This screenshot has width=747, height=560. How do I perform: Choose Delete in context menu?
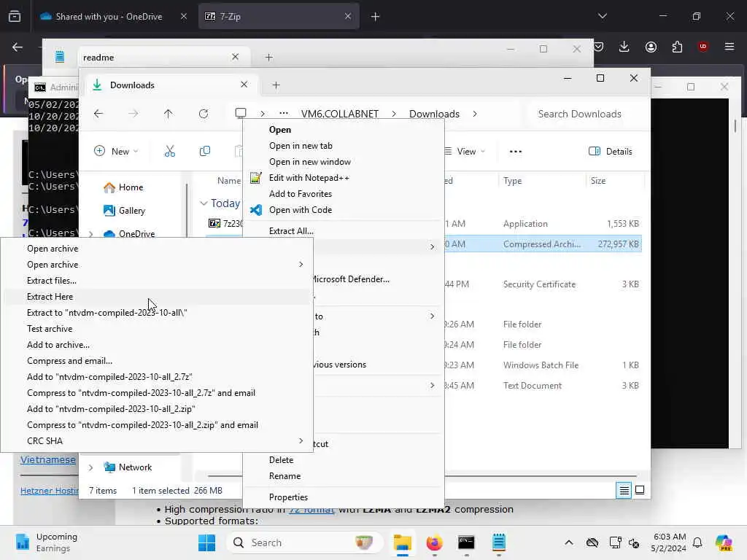[344, 460]
